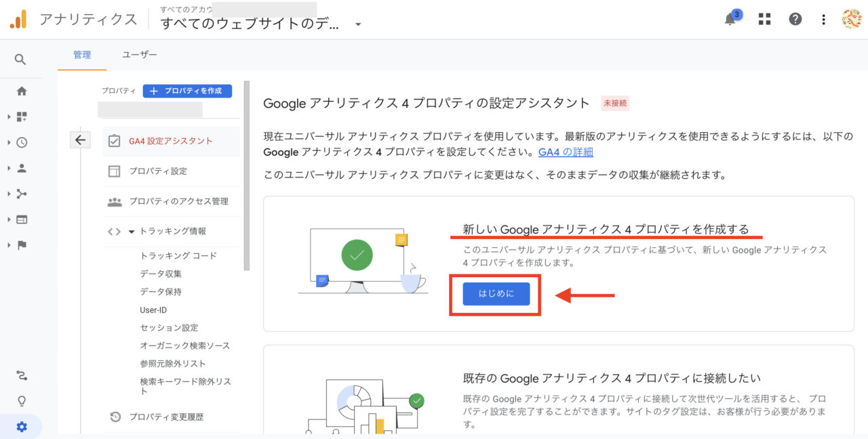Viewport: 868px width, 439px height.
Task: Expand the Acquisition sidebar chevron
Action: click(9, 194)
